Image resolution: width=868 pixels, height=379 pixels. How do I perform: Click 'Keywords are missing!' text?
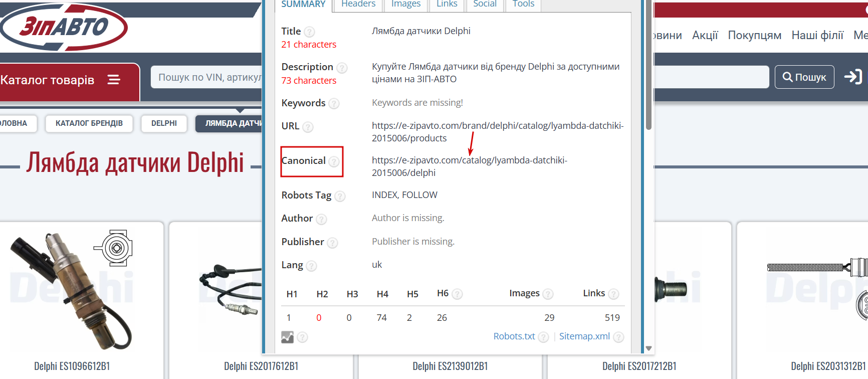click(x=417, y=103)
